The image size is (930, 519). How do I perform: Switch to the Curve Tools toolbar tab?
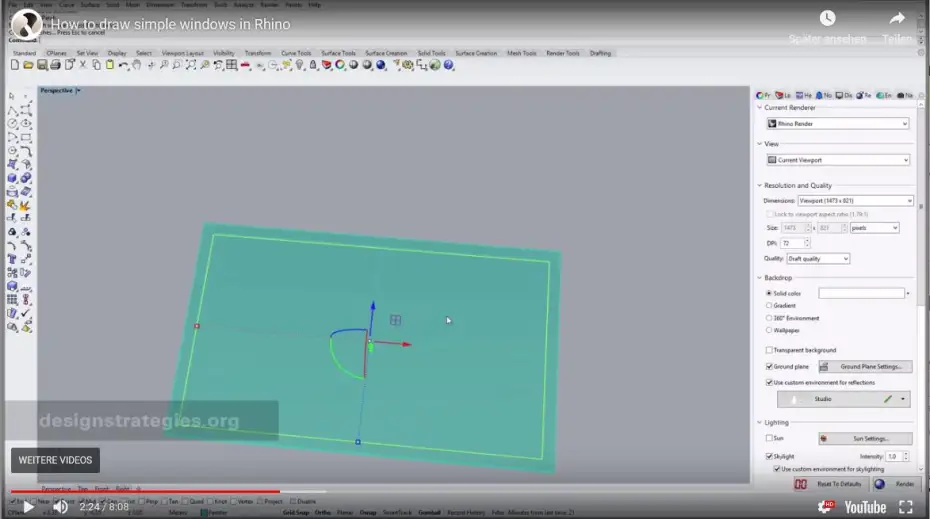click(x=296, y=53)
